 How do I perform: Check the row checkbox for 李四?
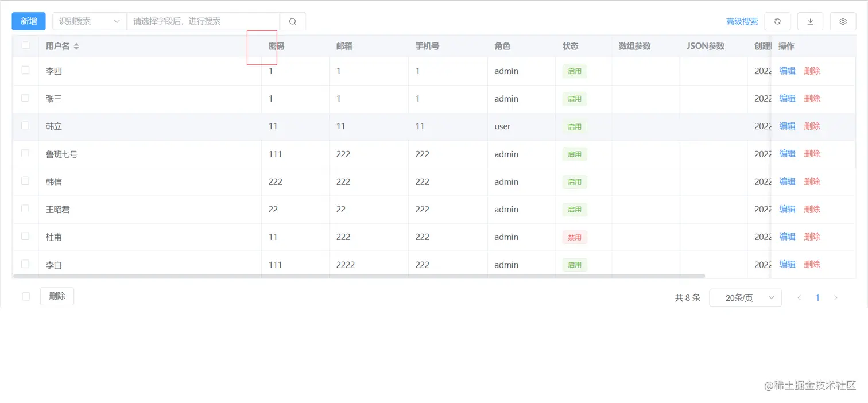25,70
